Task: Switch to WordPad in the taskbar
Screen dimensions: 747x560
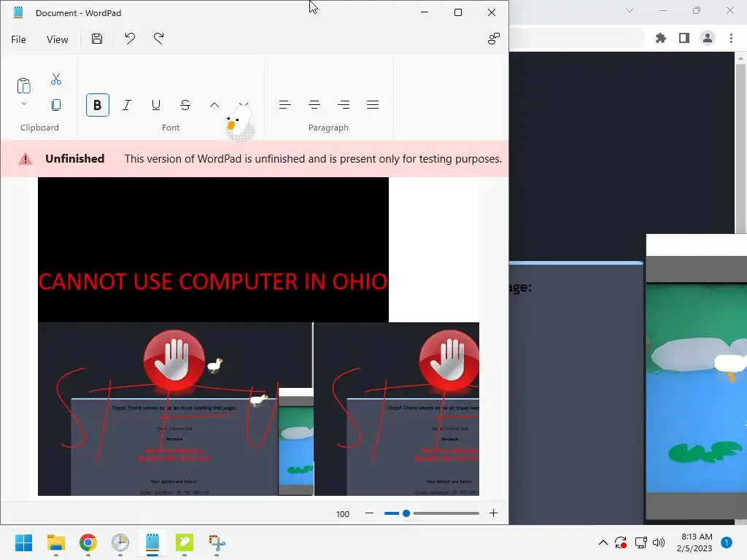Action: point(152,542)
